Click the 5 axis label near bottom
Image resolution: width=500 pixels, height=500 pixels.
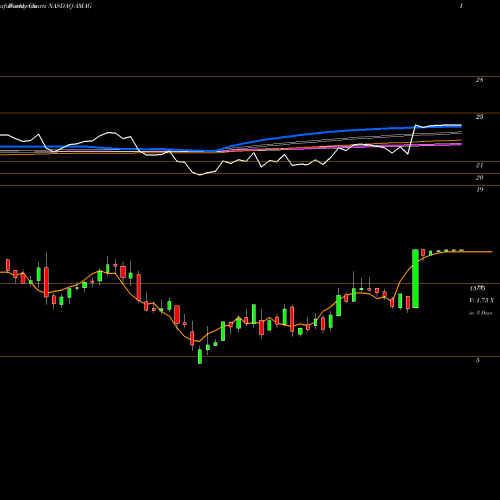point(478,360)
